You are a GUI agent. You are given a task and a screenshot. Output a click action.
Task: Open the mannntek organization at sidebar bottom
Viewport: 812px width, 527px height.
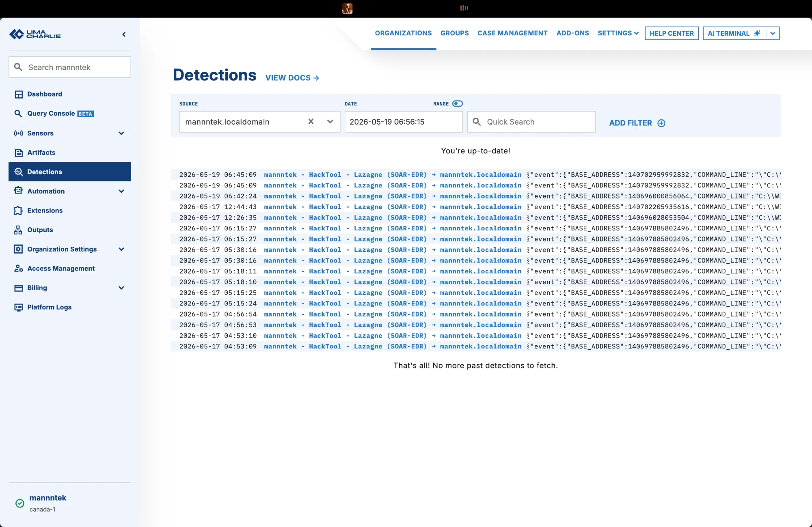click(x=48, y=498)
